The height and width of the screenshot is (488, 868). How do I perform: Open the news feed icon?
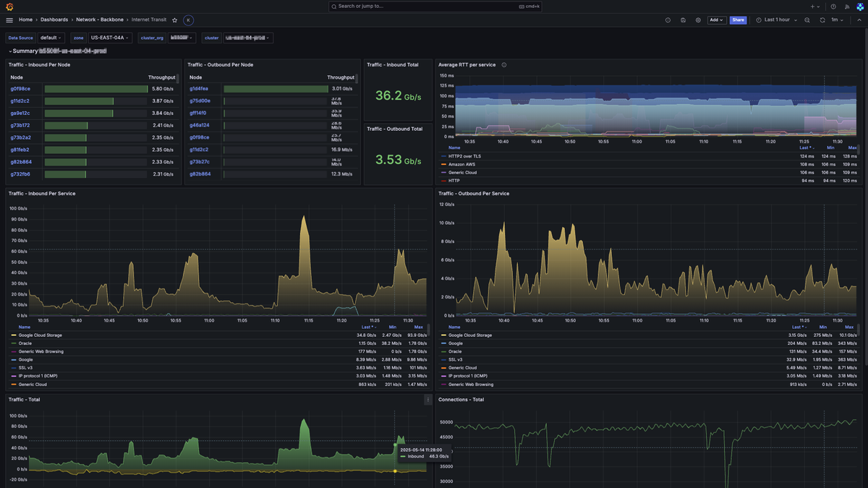[847, 7]
